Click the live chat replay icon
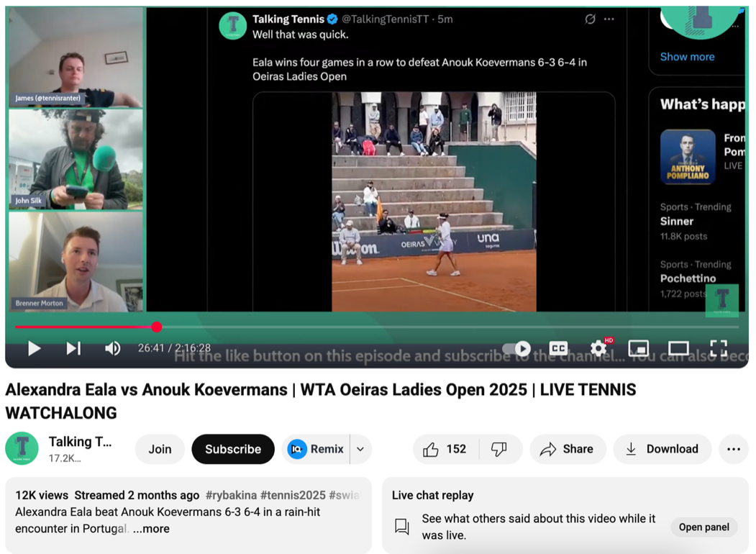This screenshot has height=554, width=756. [x=401, y=527]
